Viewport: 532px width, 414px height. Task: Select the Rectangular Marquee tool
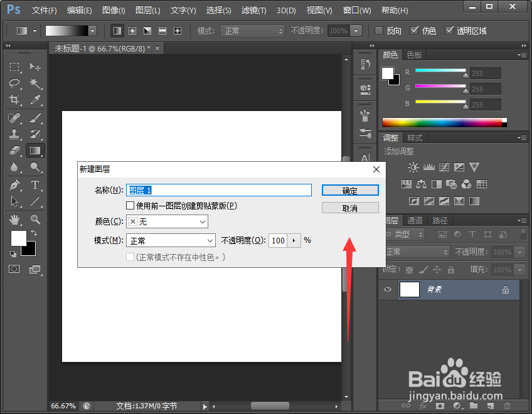click(14, 67)
